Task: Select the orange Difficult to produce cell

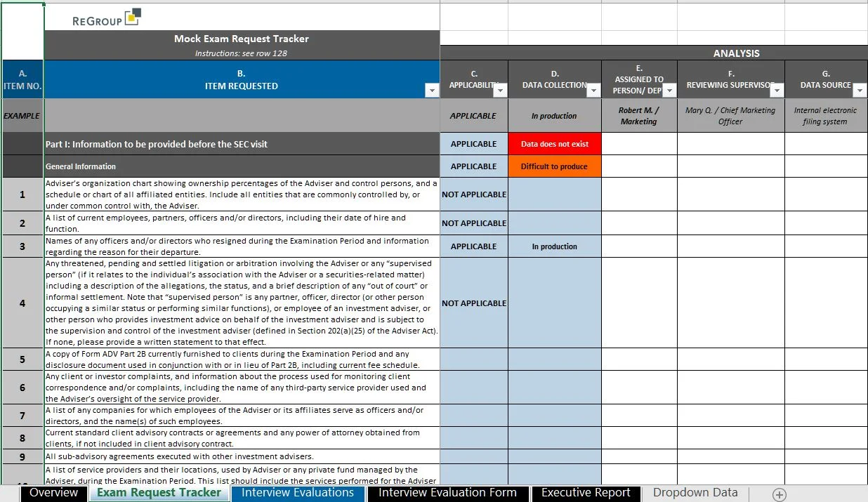Action: [555, 166]
